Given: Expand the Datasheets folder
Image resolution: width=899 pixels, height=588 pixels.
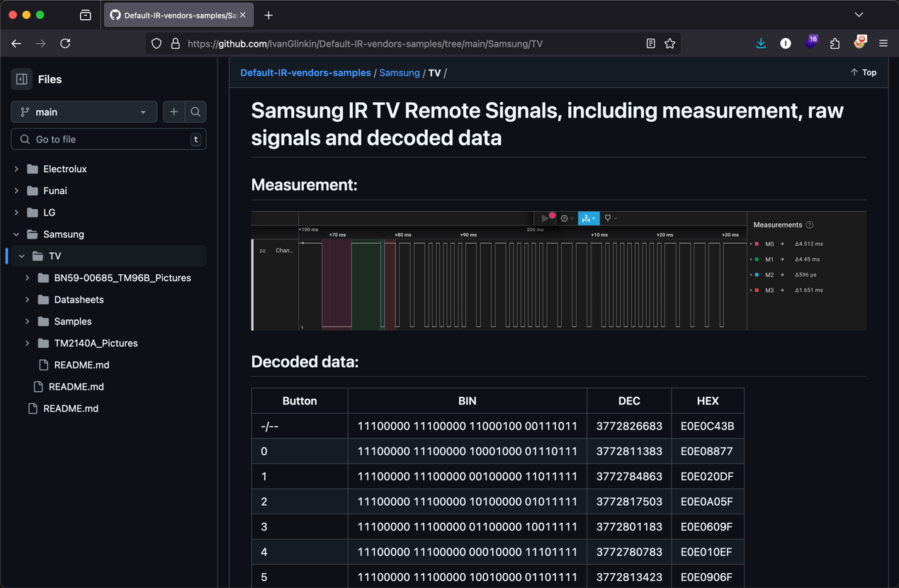Looking at the screenshot, I should pyautogui.click(x=28, y=300).
